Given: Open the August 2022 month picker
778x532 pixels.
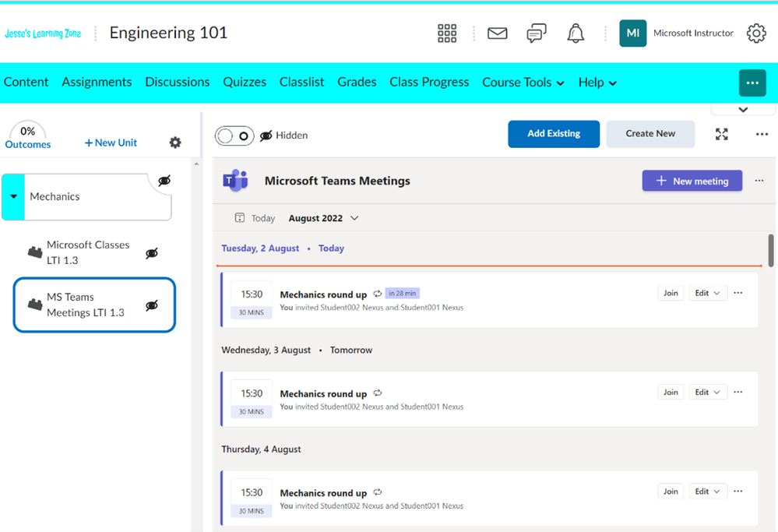Looking at the screenshot, I should (323, 218).
